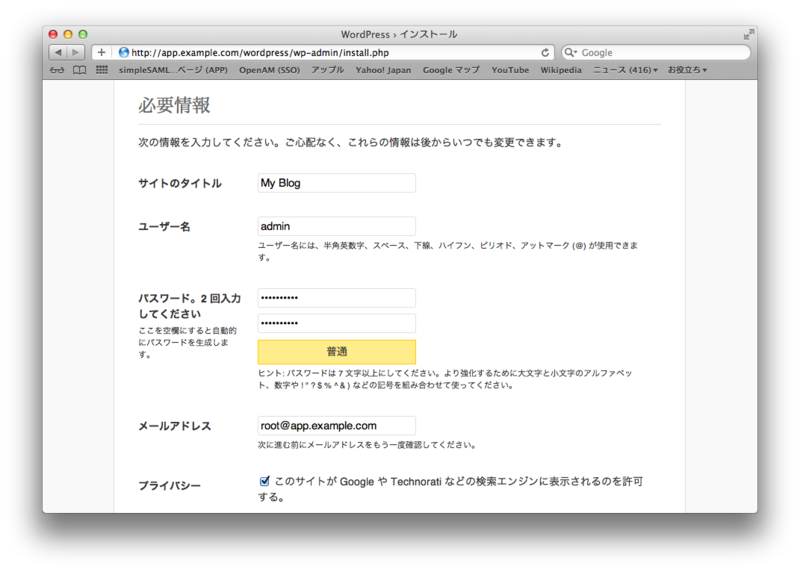Reload the page with the refresh icon
This screenshot has width=800, height=572.
[x=545, y=52]
